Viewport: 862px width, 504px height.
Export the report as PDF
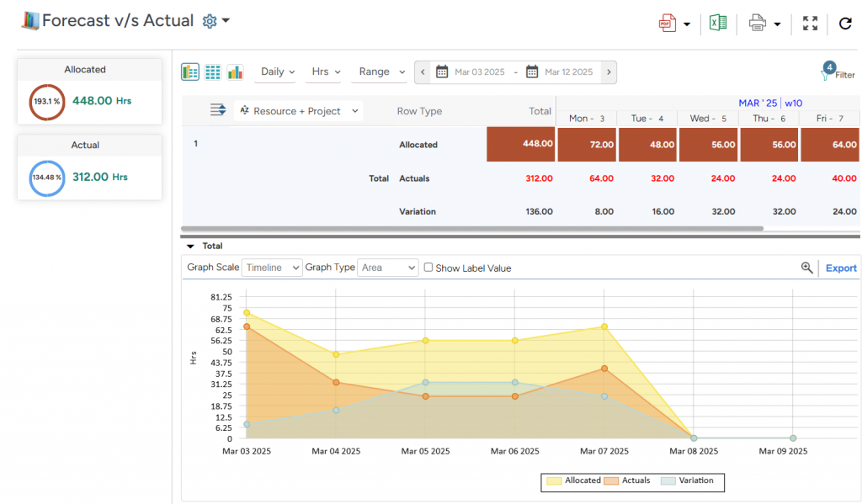pyautogui.click(x=669, y=24)
